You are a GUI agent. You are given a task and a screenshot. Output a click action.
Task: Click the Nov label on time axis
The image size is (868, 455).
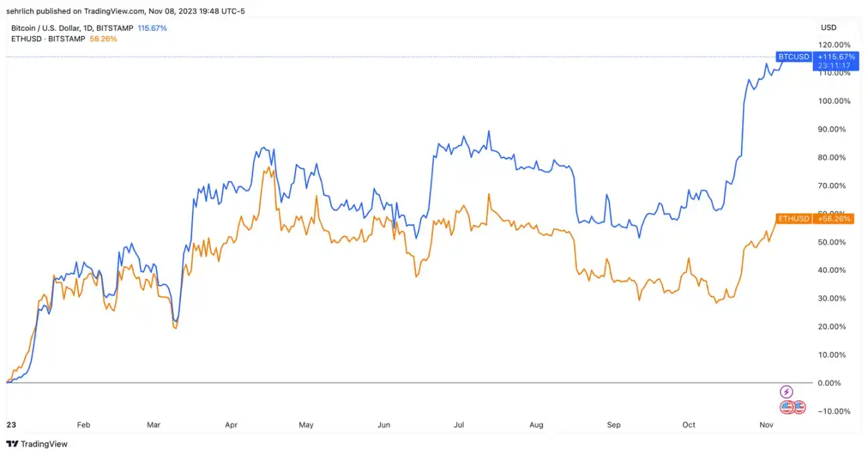tap(766, 425)
